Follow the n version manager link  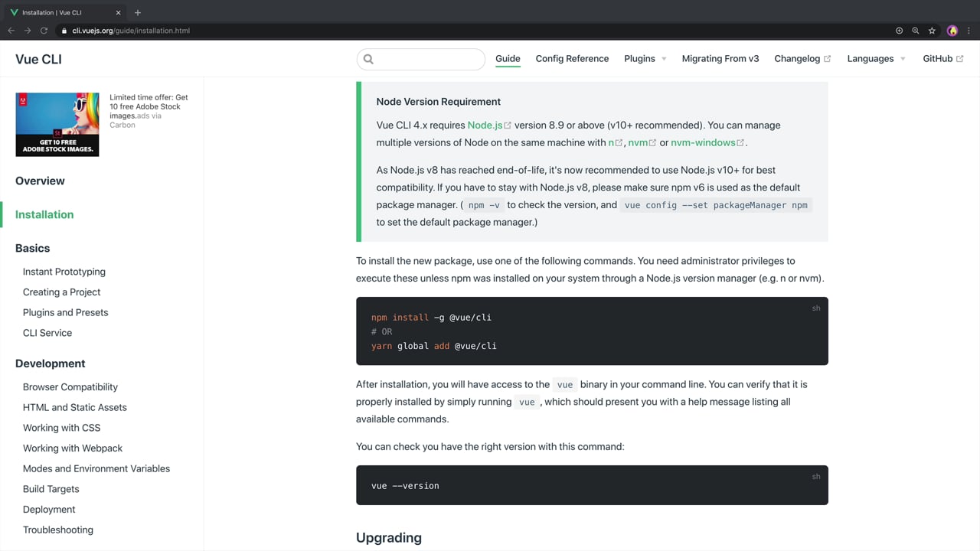click(x=611, y=142)
